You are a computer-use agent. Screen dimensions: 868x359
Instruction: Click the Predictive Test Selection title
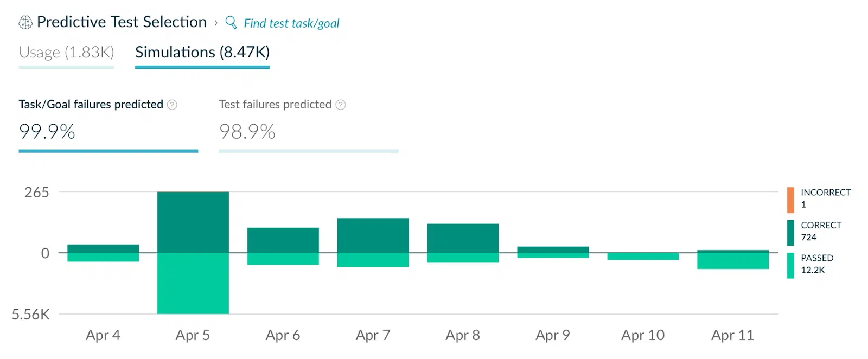coord(122,22)
